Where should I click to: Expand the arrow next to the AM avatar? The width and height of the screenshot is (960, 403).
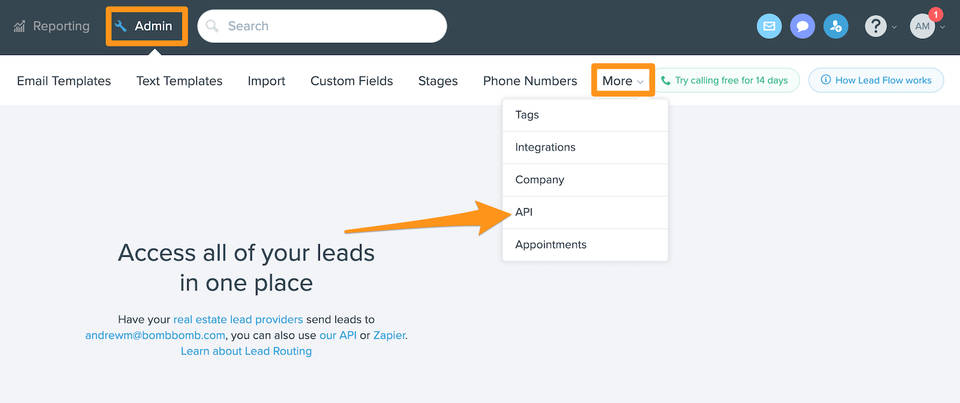coord(943,28)
